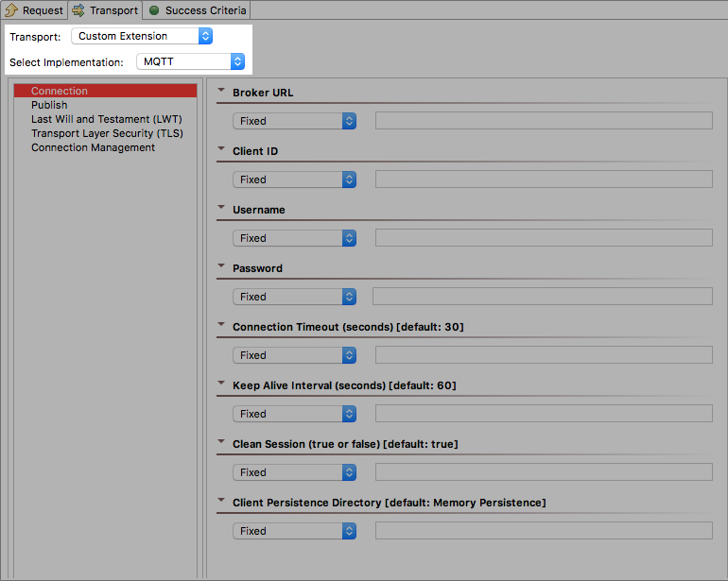
Task: Click the Client ID text field
Action: (x=544, y=179)
